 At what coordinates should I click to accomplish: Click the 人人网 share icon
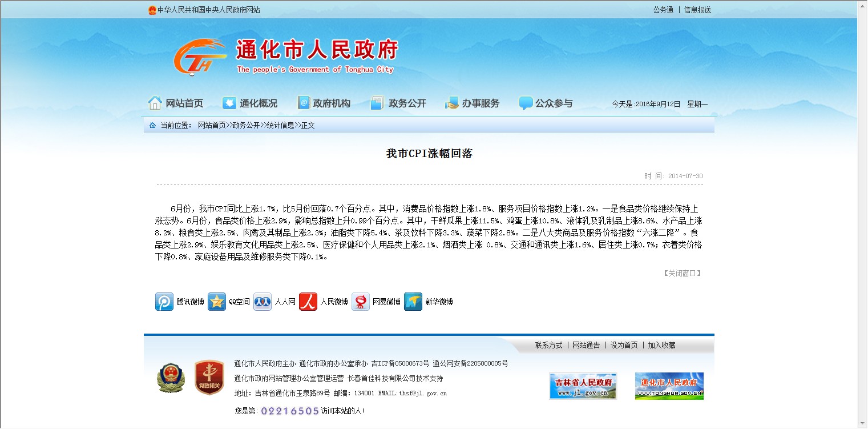coord(263,302)
